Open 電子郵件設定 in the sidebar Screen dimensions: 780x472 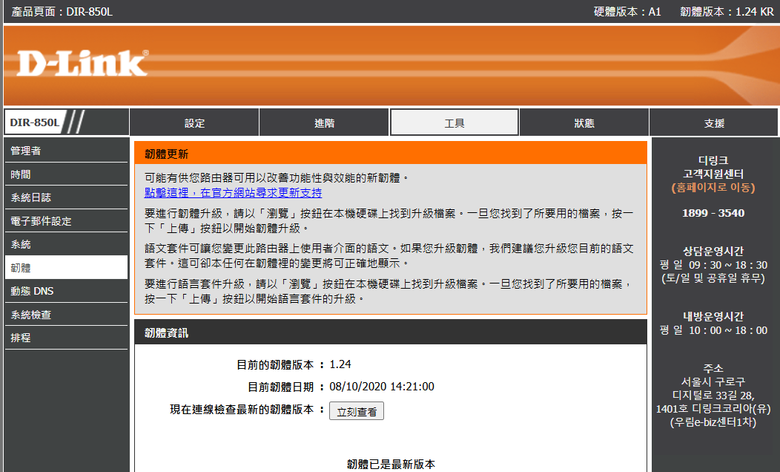click(x=66, y=221)
